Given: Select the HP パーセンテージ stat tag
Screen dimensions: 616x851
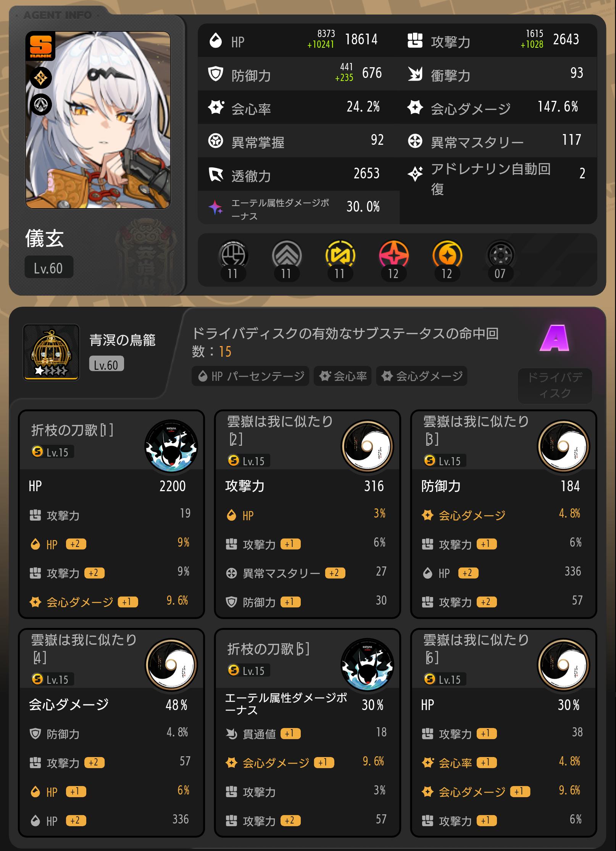Looking at the screenshot, I should point(250,376).
